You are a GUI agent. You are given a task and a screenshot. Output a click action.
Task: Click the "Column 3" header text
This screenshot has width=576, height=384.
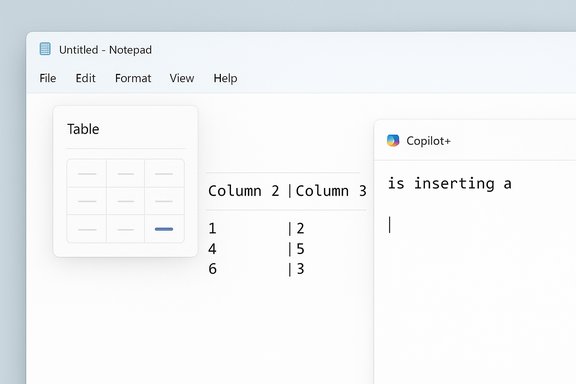pyautogui.click(x=331, y=191)
